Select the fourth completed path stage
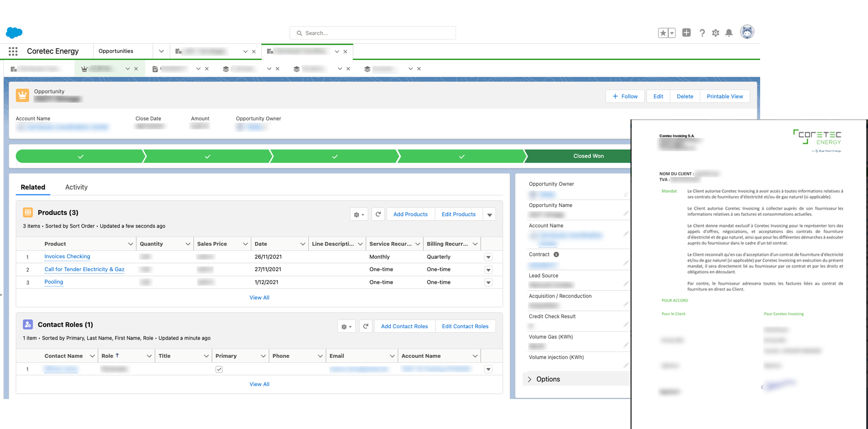 coord(461,156)
